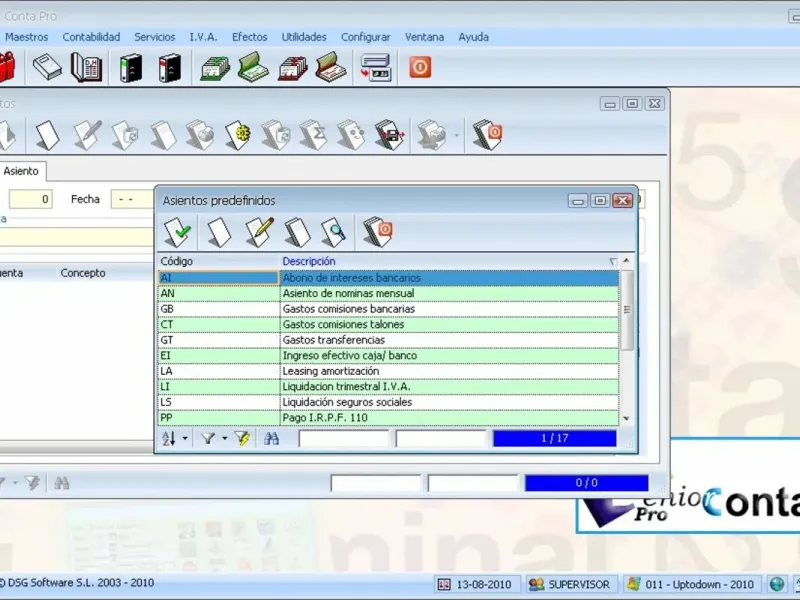
Task: Open the Contabilidad menu
Action: tap(91, 37)
